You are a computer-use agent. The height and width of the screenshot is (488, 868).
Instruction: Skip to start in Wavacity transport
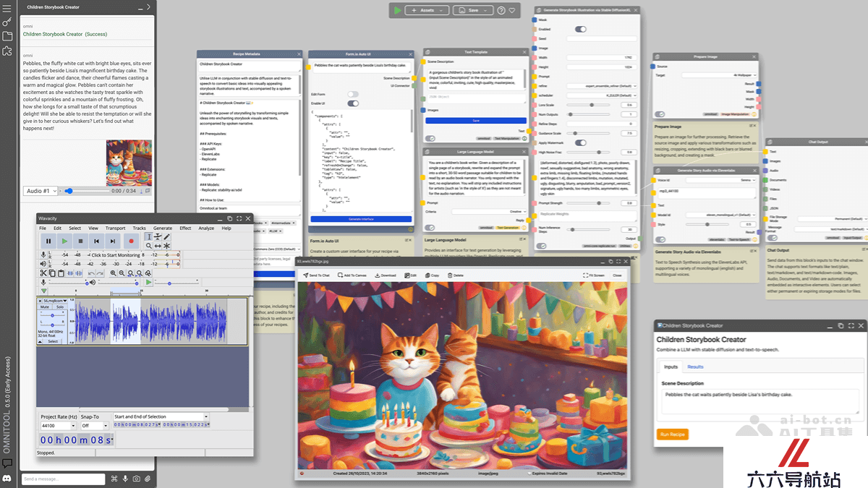tap(96, 241)
